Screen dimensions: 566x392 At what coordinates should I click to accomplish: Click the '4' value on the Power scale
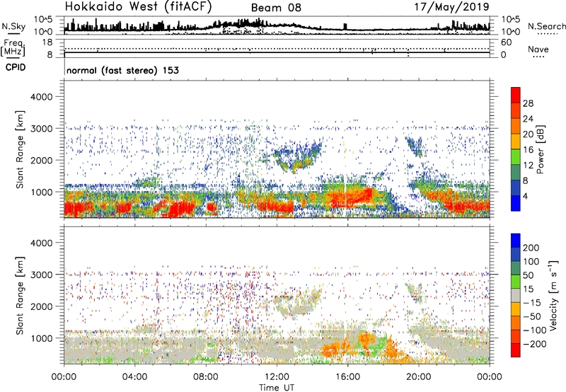[525, 196]
